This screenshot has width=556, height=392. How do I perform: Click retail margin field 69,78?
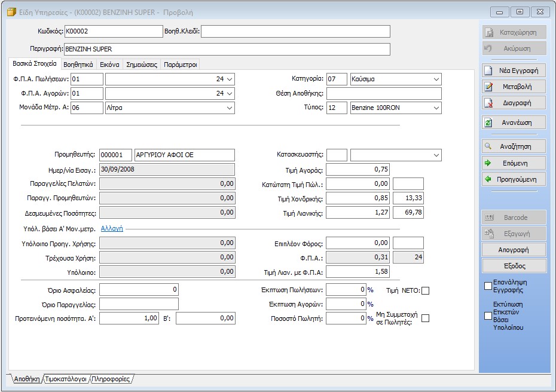pyautogui.click(x=408, y=213)
